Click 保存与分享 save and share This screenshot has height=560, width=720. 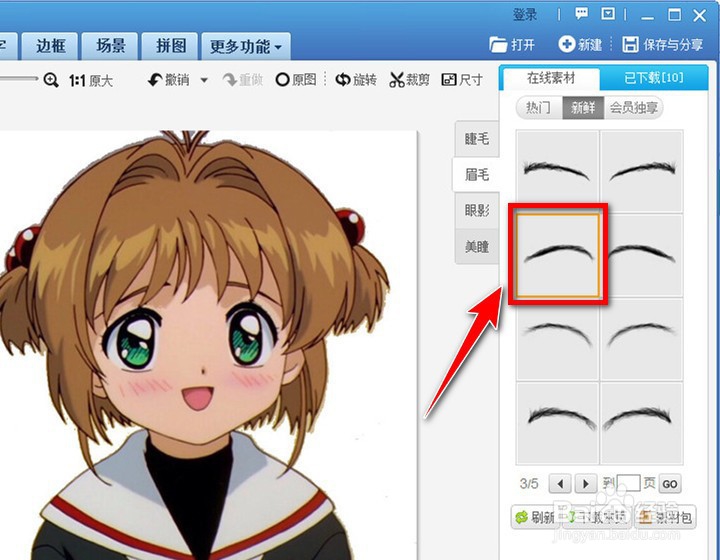[x=663, y=45]
